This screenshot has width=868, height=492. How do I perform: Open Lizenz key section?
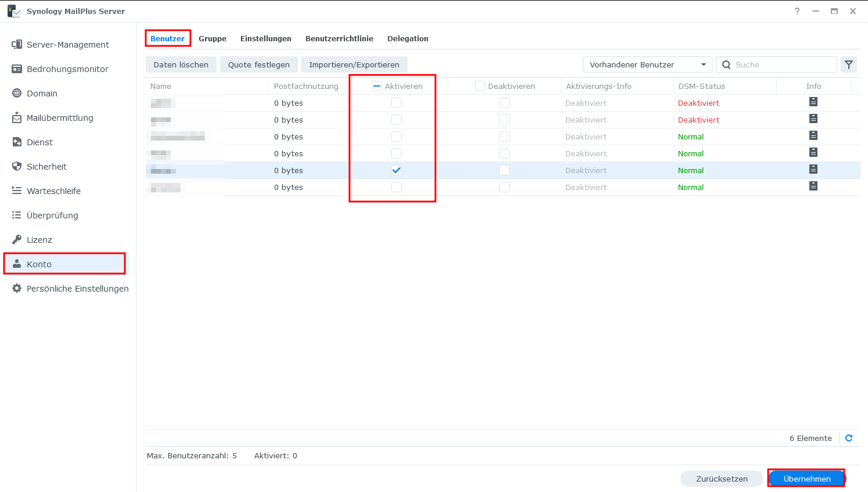pos(39,240)
